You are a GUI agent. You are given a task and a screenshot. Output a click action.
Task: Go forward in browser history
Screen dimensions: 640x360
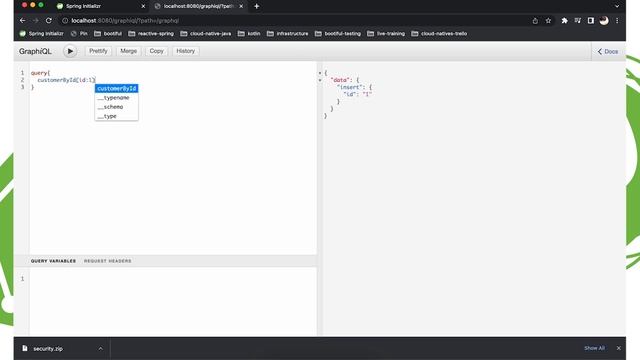(x=36, y=20)
